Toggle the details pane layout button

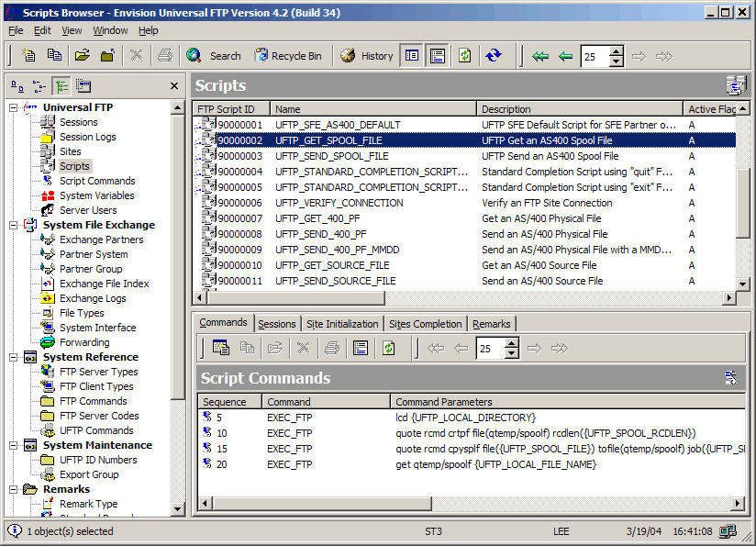tap(412, 56)
